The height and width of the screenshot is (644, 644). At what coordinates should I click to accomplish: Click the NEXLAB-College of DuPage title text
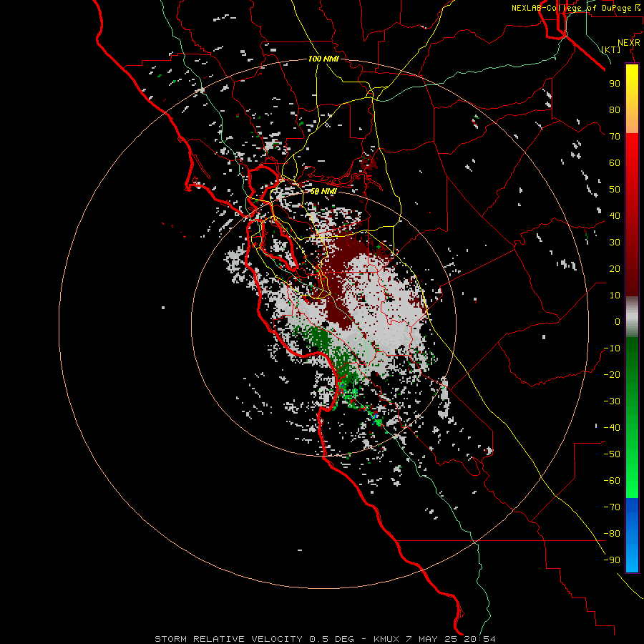tap(571, 8)
